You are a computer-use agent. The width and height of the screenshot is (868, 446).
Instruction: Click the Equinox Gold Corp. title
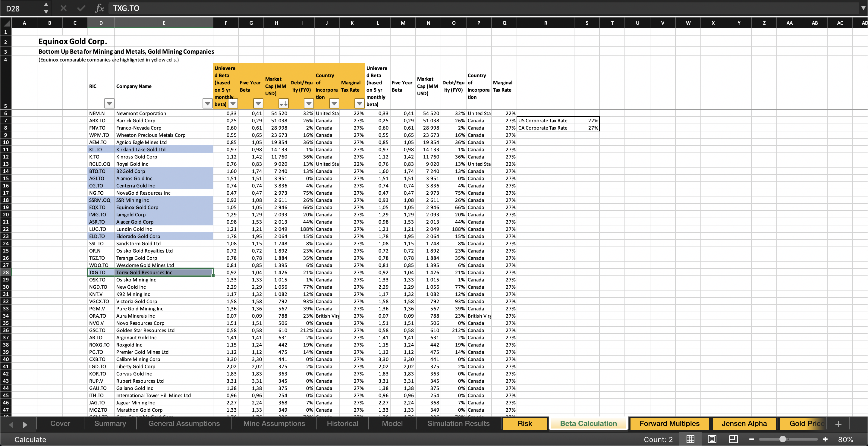[72, 41]
